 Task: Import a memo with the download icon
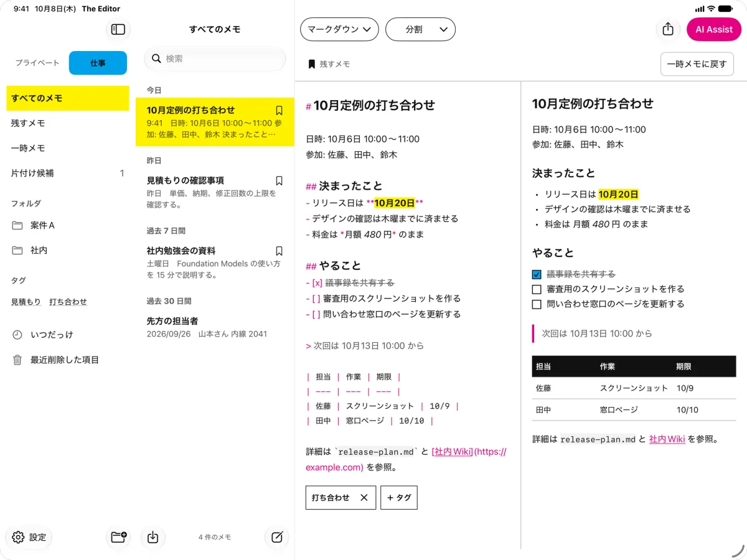tap(153, 537)
